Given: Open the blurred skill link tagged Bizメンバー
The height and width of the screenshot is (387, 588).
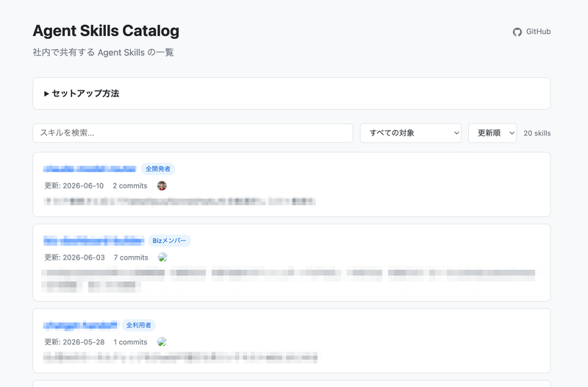Looking at the screenshot, I should [94, 241].
